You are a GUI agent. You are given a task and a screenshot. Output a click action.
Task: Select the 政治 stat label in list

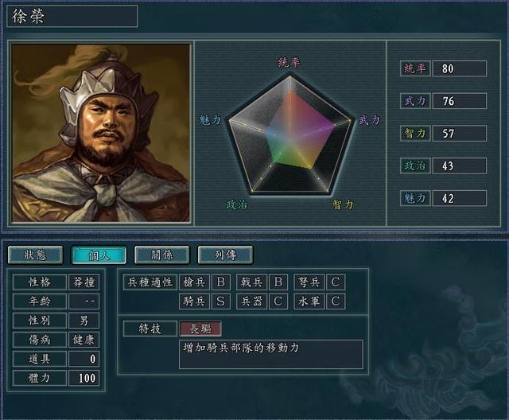pyautogui.click(x=415, y=166)
